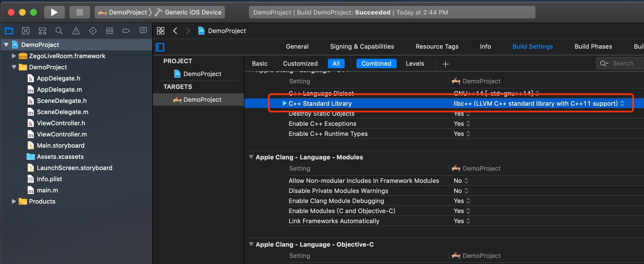This screenshot has height=264, width=644.
Task: Switch to the General tab
Action: pyautogui.click(x=297, y=46)
